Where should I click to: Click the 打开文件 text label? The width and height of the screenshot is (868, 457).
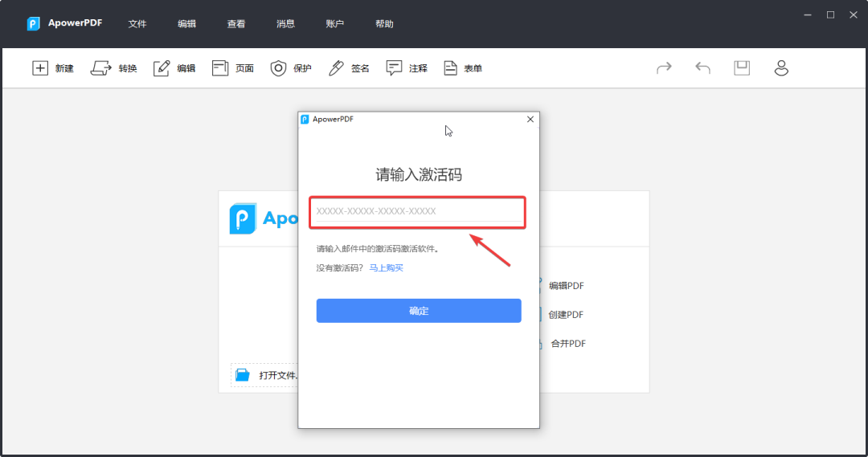pos(278,375)
